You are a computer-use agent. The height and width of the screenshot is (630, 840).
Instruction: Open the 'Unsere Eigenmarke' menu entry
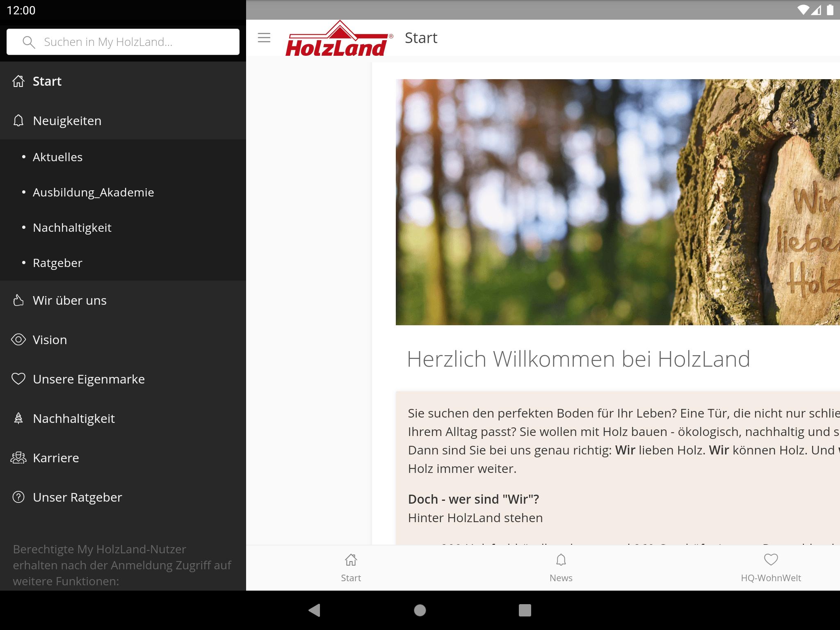pyautogui.click(x=123, y=379)
